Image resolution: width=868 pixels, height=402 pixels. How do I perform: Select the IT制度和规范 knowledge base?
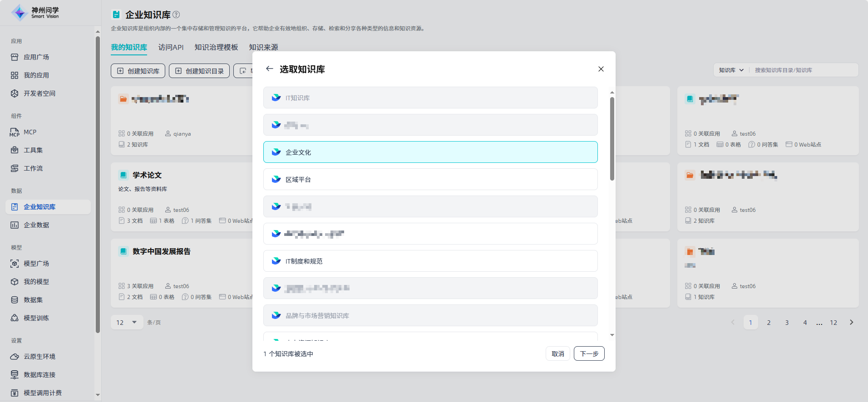(x=430, y=261)
